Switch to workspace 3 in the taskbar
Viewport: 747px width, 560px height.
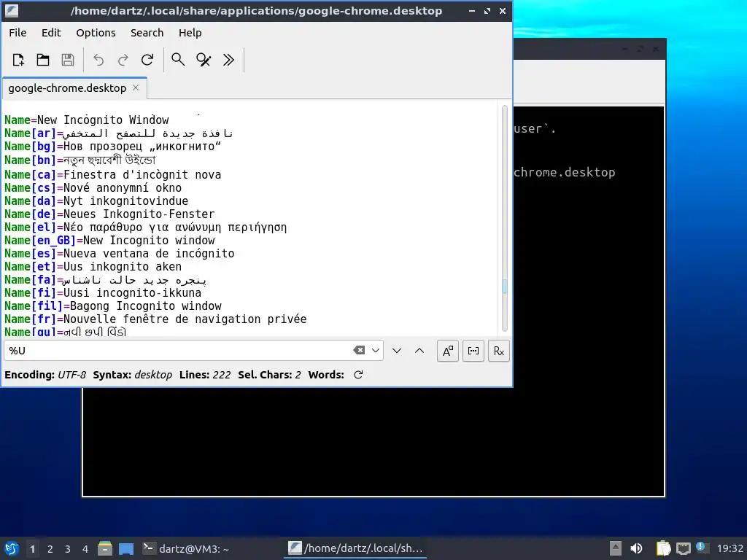tap(68, 549)
